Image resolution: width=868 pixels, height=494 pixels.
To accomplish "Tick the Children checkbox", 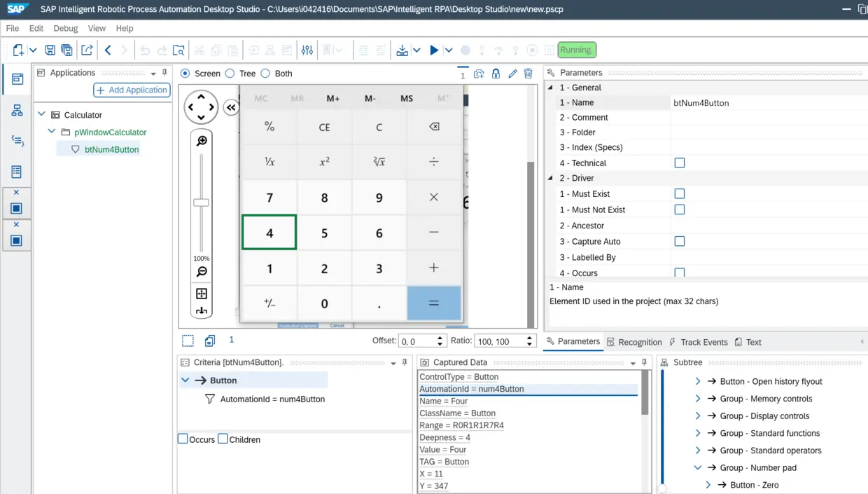I will pyautogui.click(x=223, y=439).
